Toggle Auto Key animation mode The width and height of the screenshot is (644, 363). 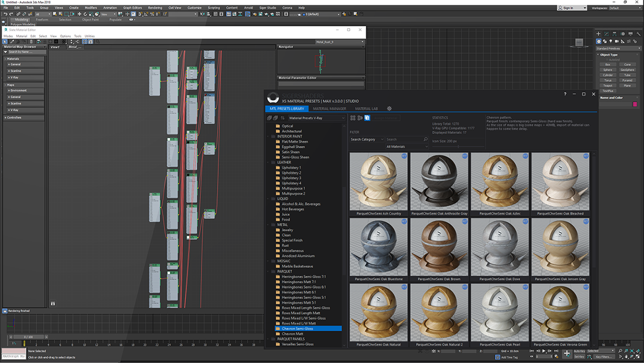[x=579, y=351]
